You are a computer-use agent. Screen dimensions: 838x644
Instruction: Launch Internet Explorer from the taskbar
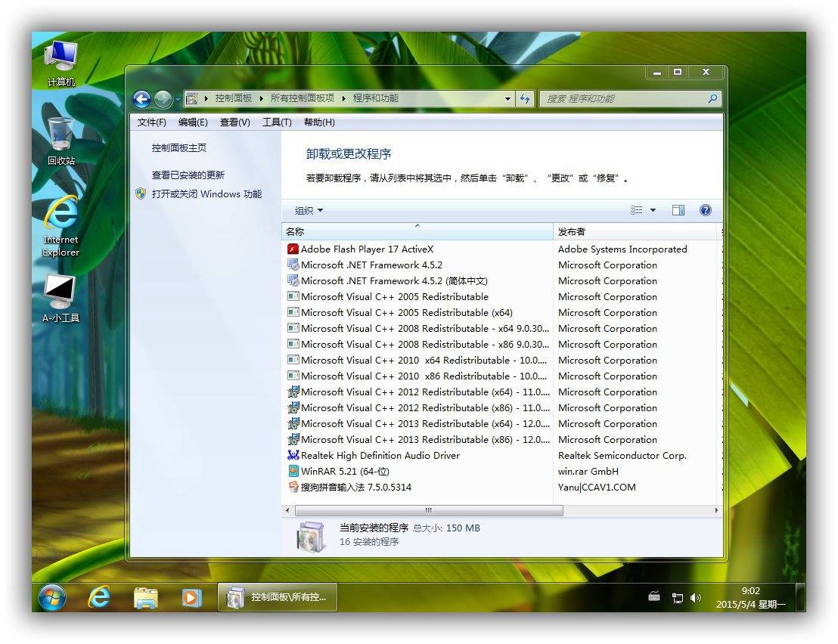99,597
